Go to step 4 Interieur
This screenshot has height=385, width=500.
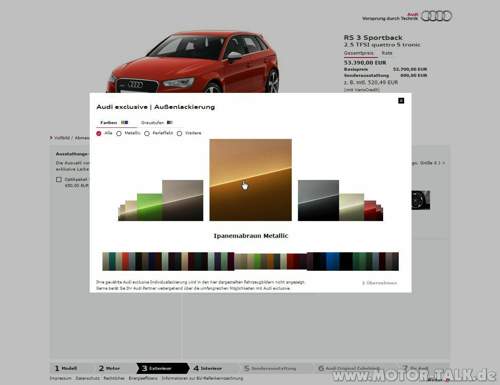[208, 368]
